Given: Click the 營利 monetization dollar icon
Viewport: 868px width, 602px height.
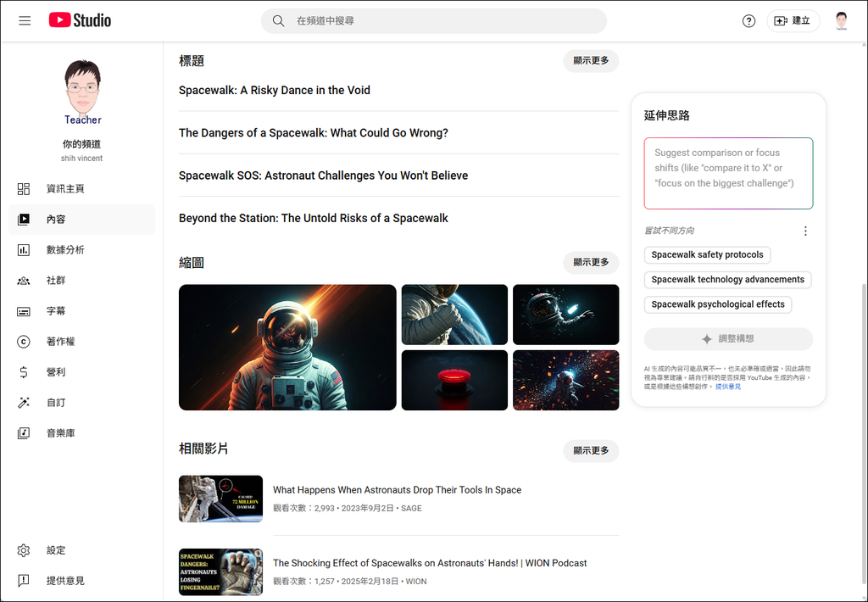Looking at the screenshot, I should tap(23, 372).
